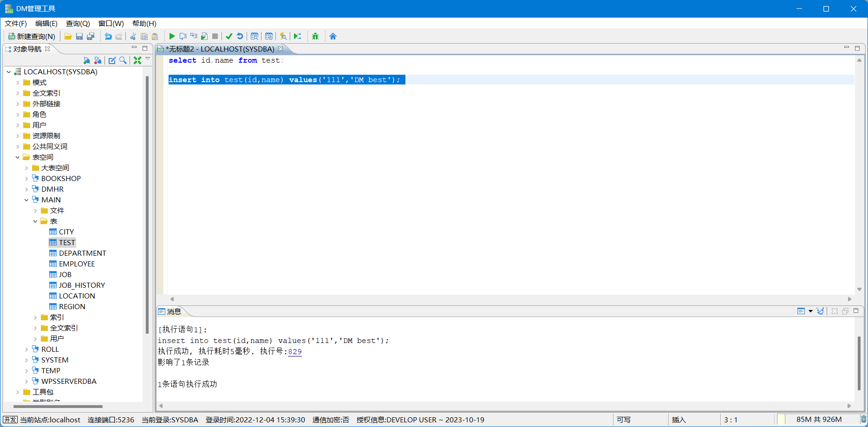Collapse the 表空间 folder node
Viewport: 868px width, 427px height.
coord(18,157)
